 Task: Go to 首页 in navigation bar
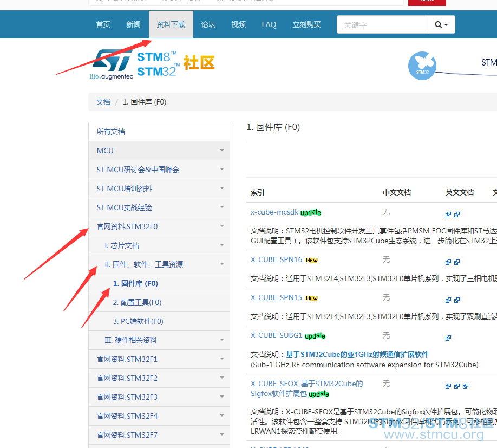click(x=103, y=24)
